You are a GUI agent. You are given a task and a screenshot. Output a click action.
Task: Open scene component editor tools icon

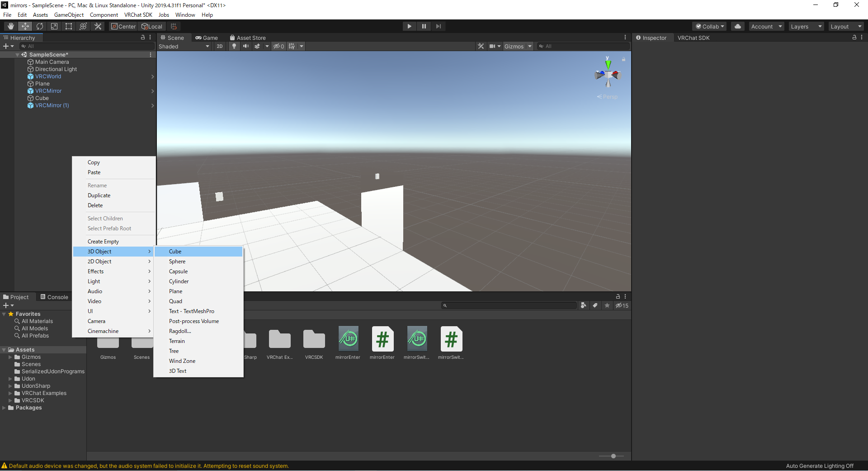pyautogui.click(x=481, y=46)
